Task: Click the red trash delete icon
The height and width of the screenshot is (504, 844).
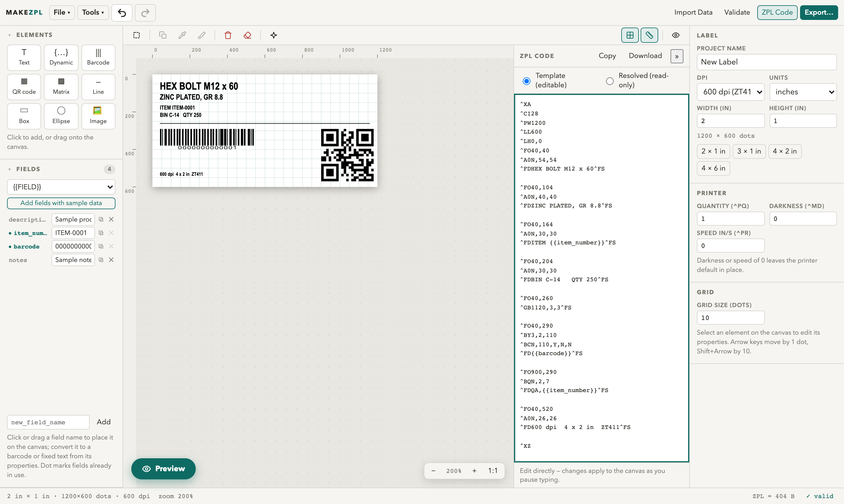Action: coord(228,35)
